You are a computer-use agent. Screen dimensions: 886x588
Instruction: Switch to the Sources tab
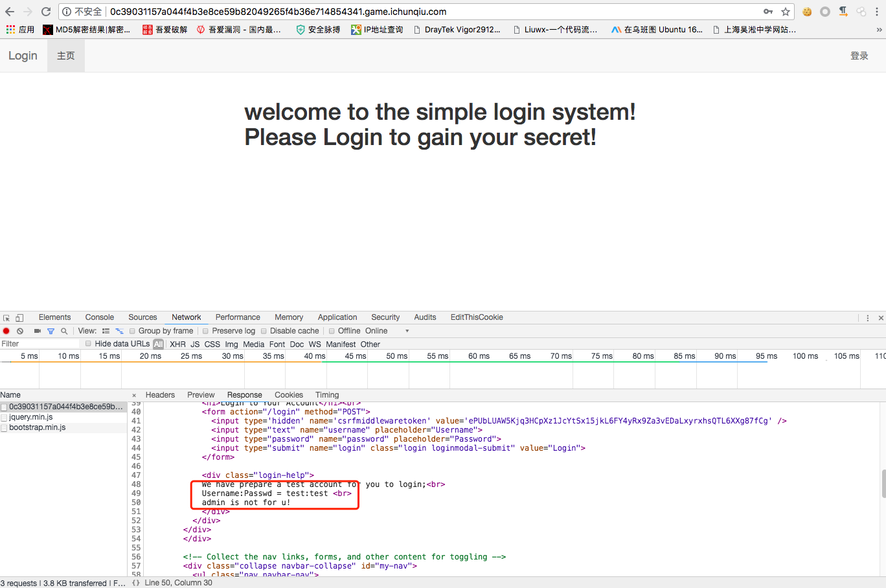pyautogui.click(x=142, y=317)
